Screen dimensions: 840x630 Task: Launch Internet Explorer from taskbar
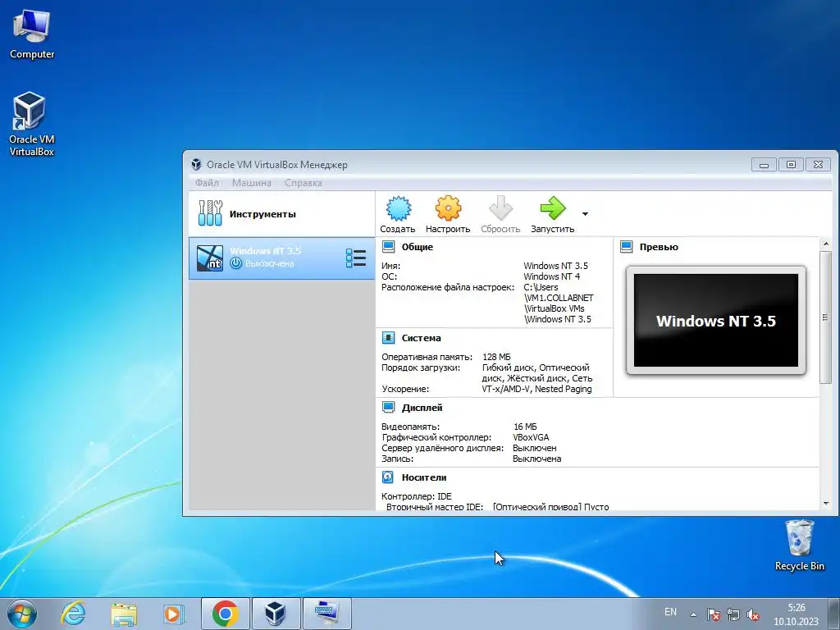73,614
